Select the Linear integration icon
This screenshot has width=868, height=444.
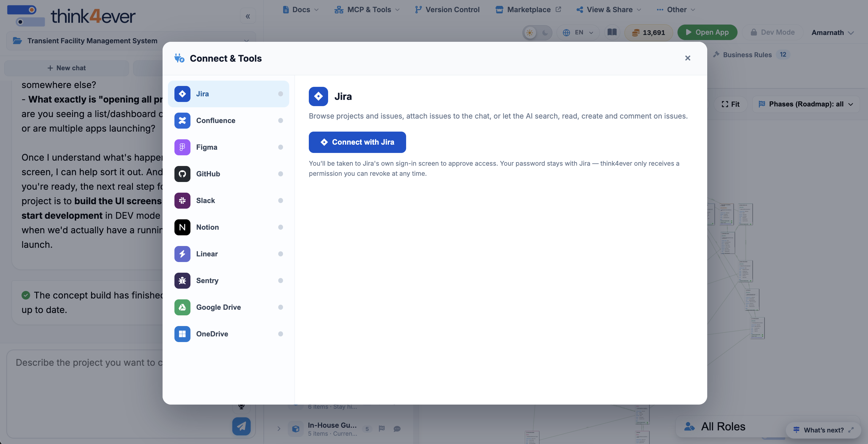pyautogui.click(x=182, y=254)
